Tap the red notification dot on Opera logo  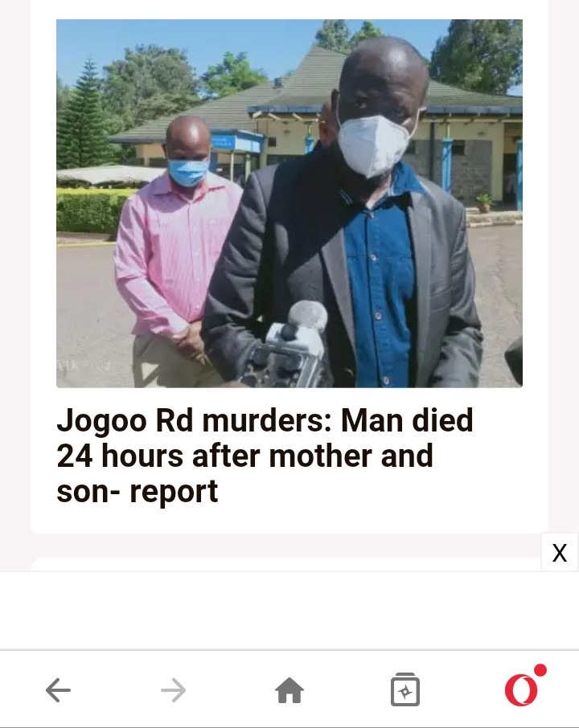(540, 670)
